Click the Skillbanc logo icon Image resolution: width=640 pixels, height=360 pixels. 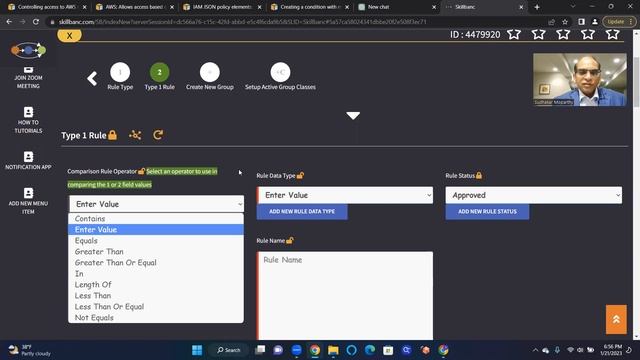pos(28,50)
